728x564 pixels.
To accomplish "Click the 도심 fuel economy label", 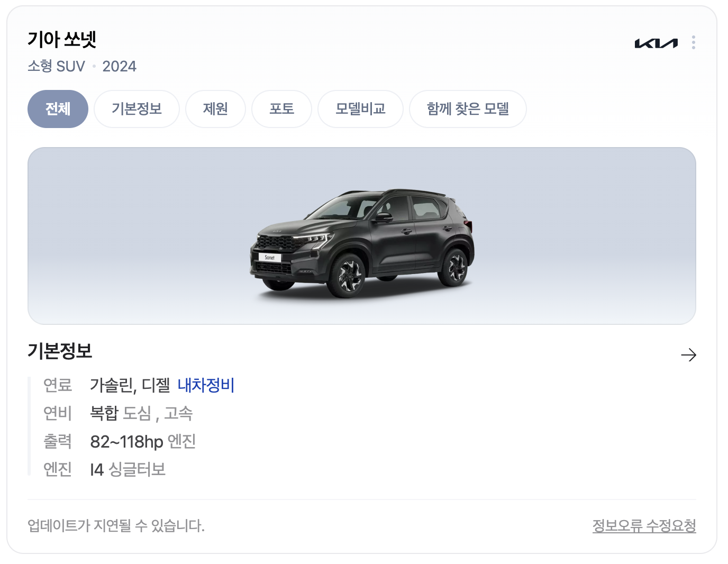I will pos(138,413).
